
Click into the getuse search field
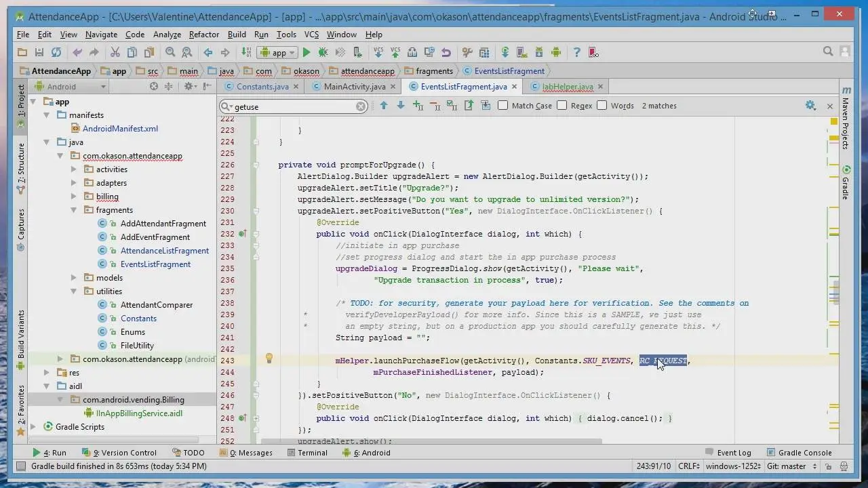click(294, 106)
